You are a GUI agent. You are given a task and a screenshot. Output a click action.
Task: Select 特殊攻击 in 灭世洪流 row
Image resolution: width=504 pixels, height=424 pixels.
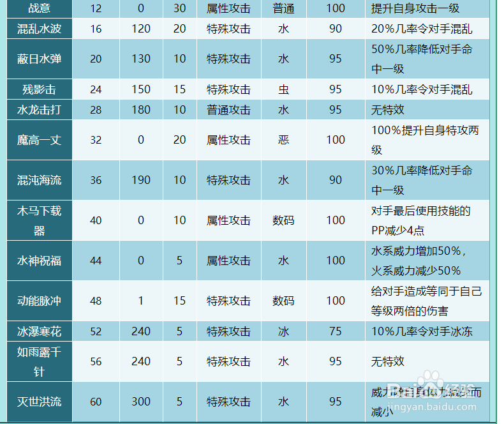(228, 402)
